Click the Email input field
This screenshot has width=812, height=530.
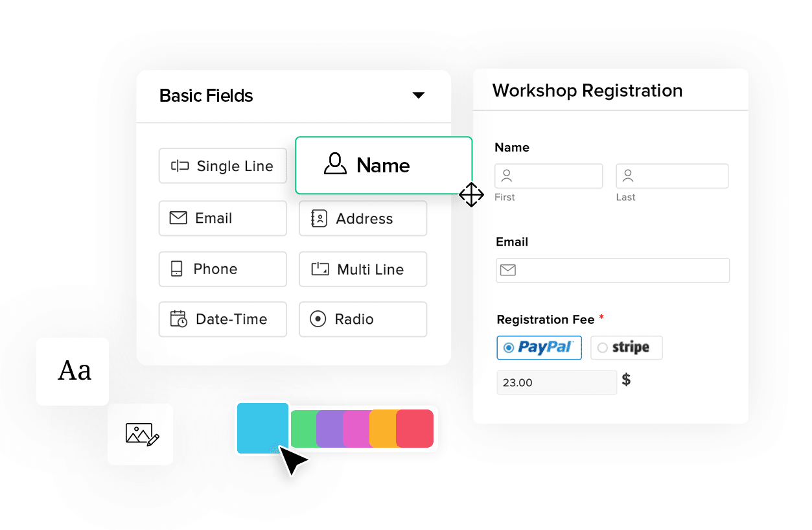[612, 270]
